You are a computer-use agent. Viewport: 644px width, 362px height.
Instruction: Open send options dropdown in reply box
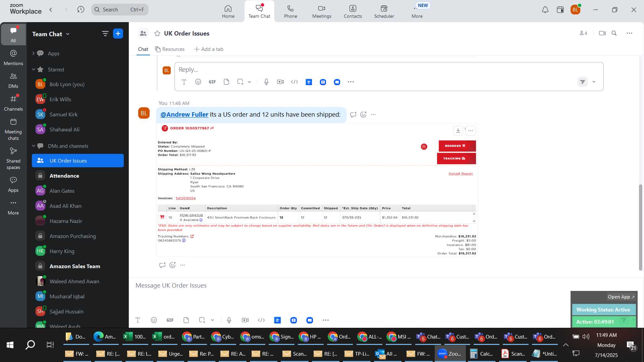tap(594, 82)
